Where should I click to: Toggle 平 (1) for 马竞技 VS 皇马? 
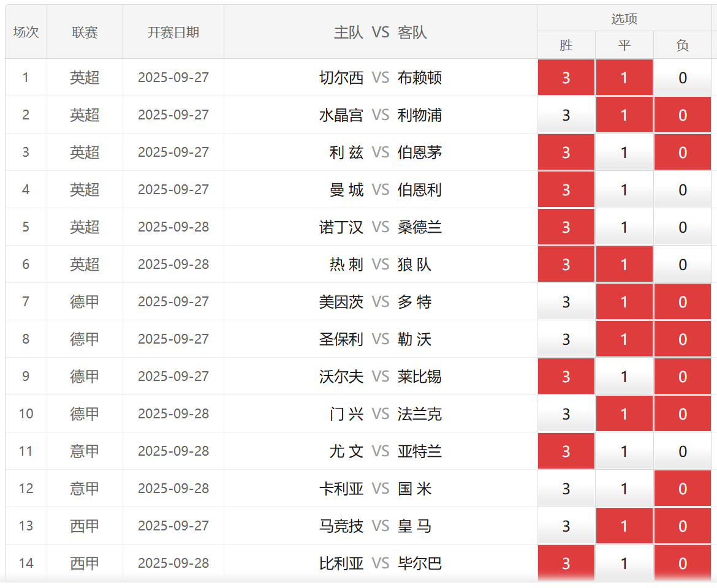pos(624,526)
